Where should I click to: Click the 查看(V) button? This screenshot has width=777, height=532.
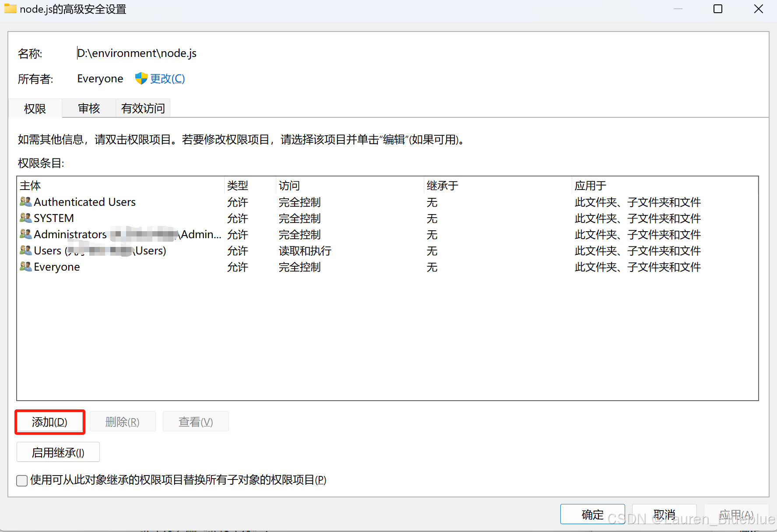click(196, 422)
